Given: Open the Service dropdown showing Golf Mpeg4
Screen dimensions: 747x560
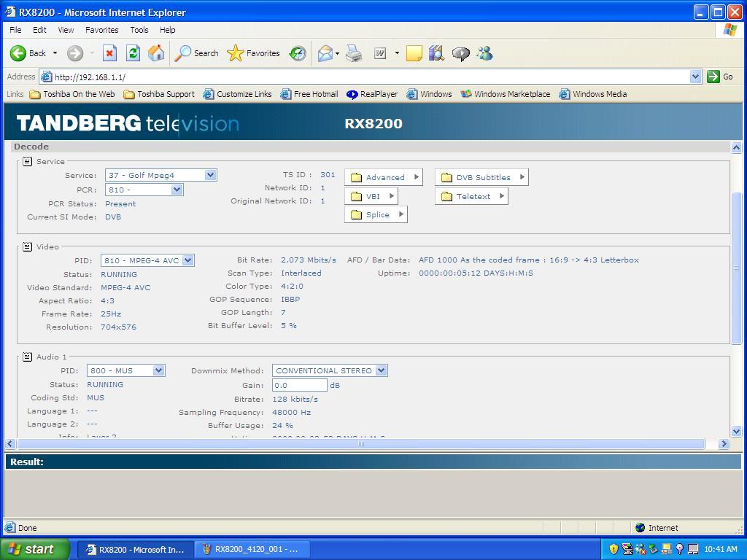Looking at the screenshot, I should (210, 175).
